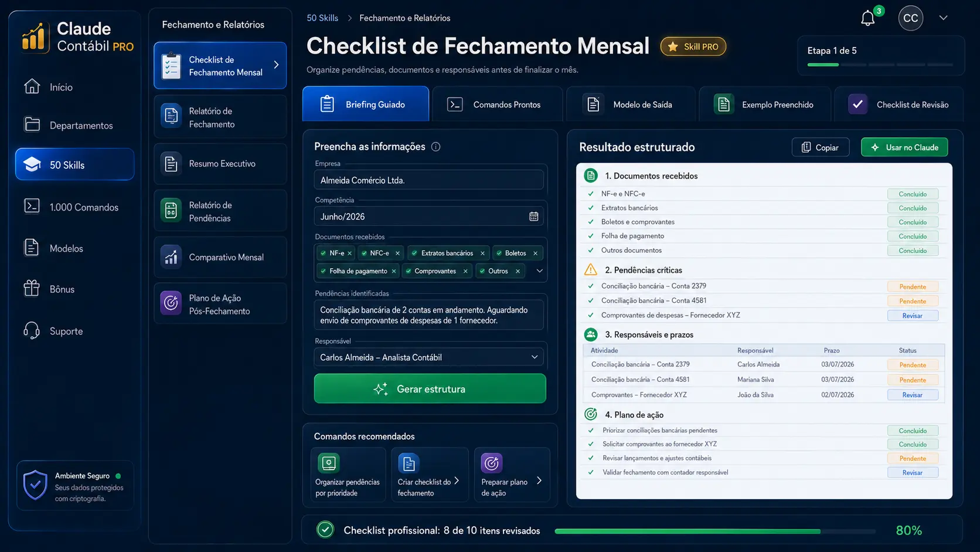Select the 1.000 Comandos terminal icon
Screen dimensions: 980x552
32,206
